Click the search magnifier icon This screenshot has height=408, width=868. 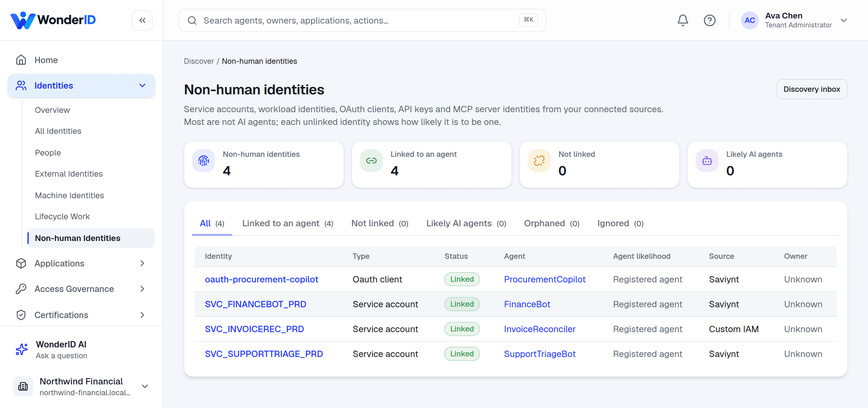[192, 20]
